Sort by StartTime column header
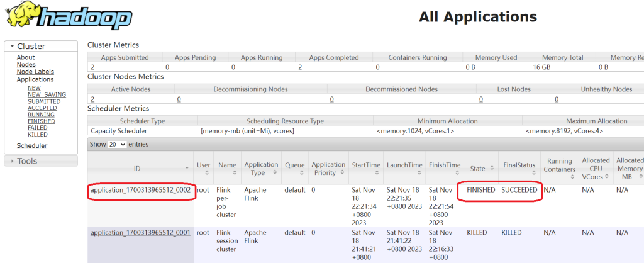The width and height of the screenshot is (644, 263). coord(364,168)
